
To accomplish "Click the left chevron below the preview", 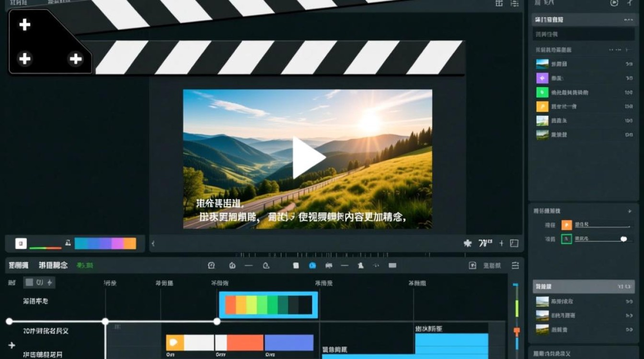I will 153,244.
